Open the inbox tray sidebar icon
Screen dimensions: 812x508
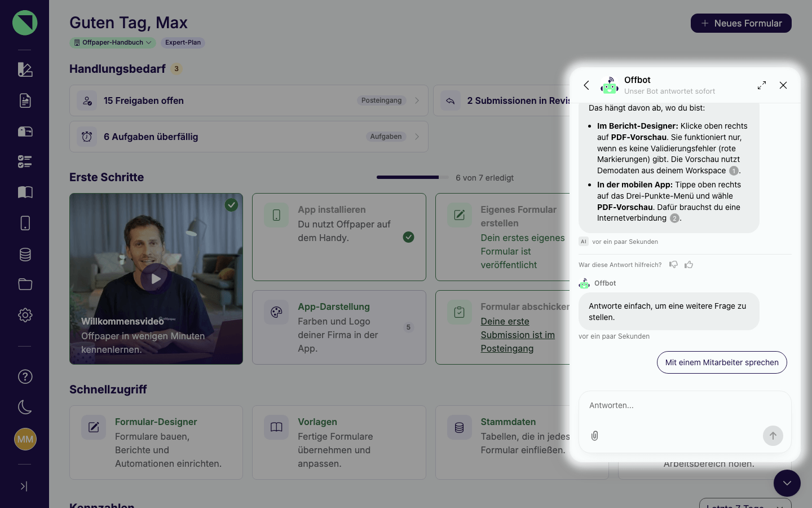tap(25, 132)
